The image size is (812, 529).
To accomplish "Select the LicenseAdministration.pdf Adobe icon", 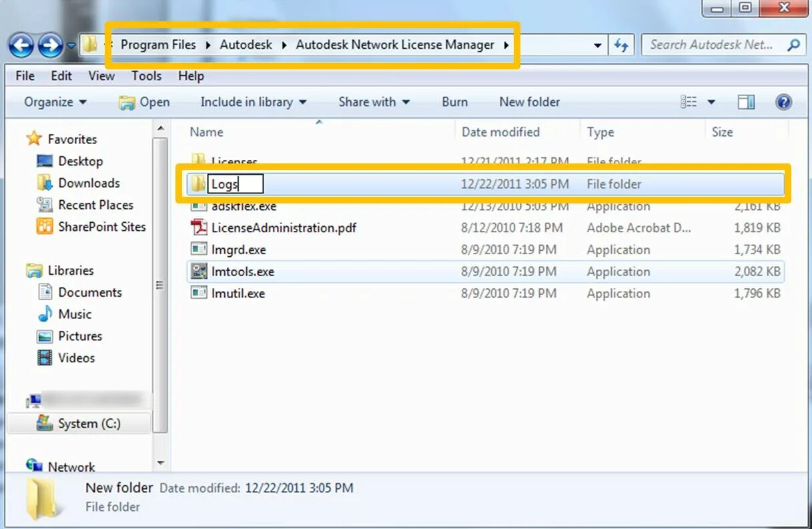I will (197, 227).
